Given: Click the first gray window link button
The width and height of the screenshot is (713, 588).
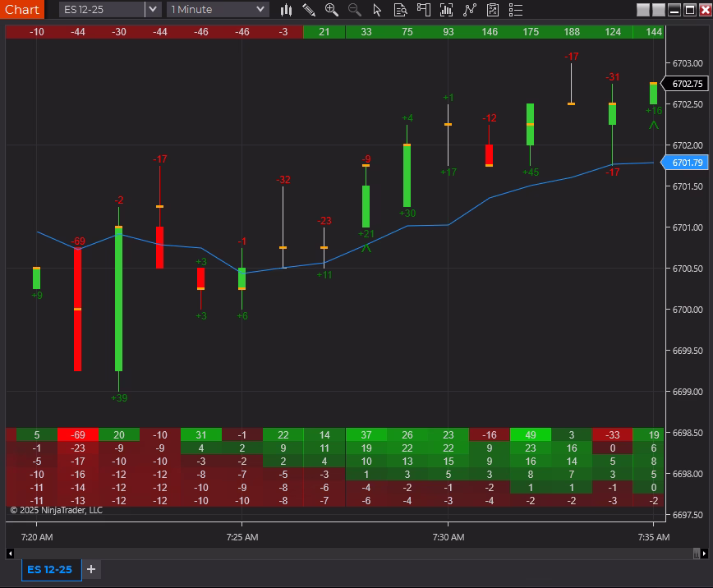Looking at the screenshot, I should tap(643, 10).
